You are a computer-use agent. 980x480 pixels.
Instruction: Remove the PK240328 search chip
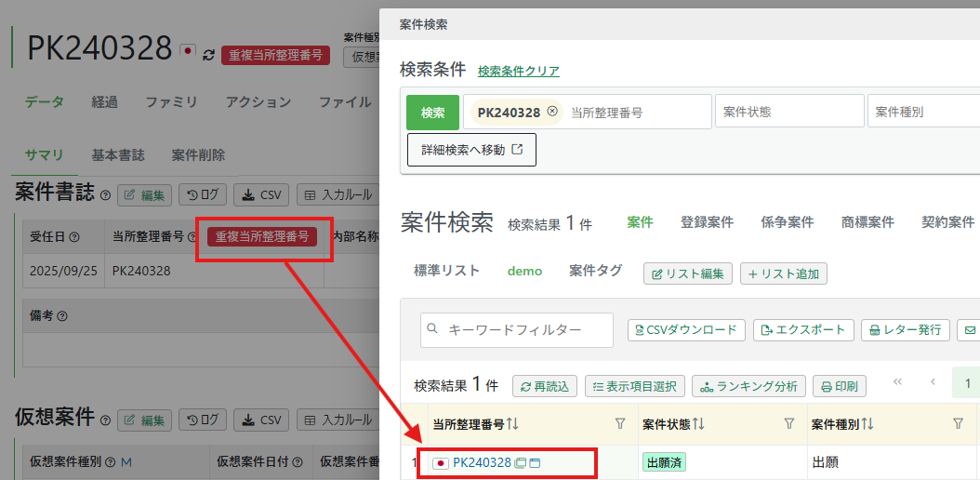552,112
